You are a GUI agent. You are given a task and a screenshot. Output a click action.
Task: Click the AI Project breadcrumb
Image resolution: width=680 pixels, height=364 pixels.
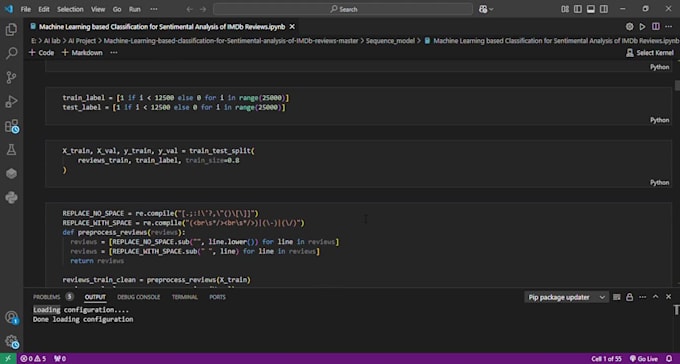(x=82, y=41)
